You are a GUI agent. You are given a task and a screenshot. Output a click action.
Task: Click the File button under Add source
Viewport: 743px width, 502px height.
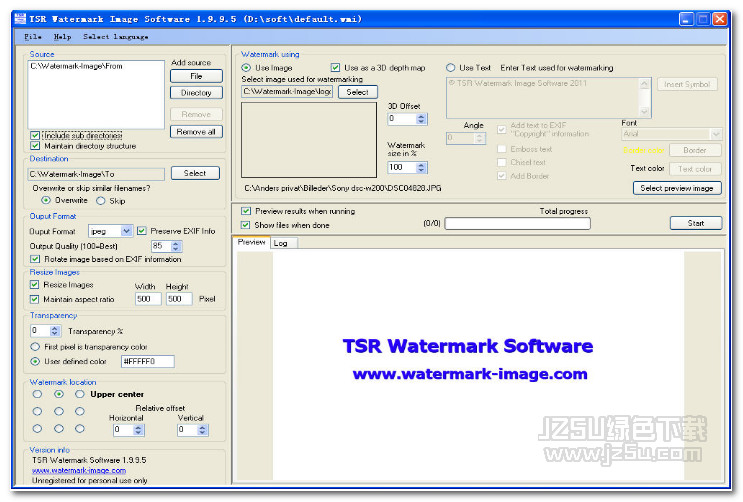(x=196, y=76)
